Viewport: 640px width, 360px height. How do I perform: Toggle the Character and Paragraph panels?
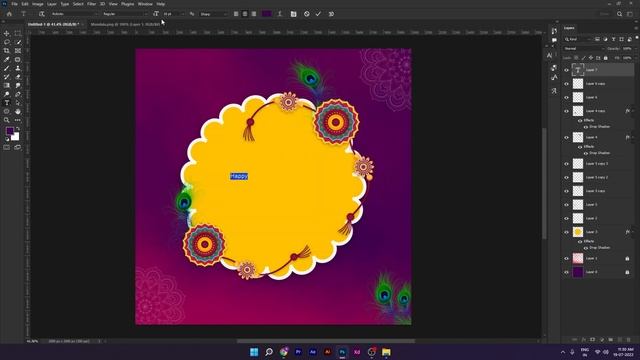click(x=293, y=14)
